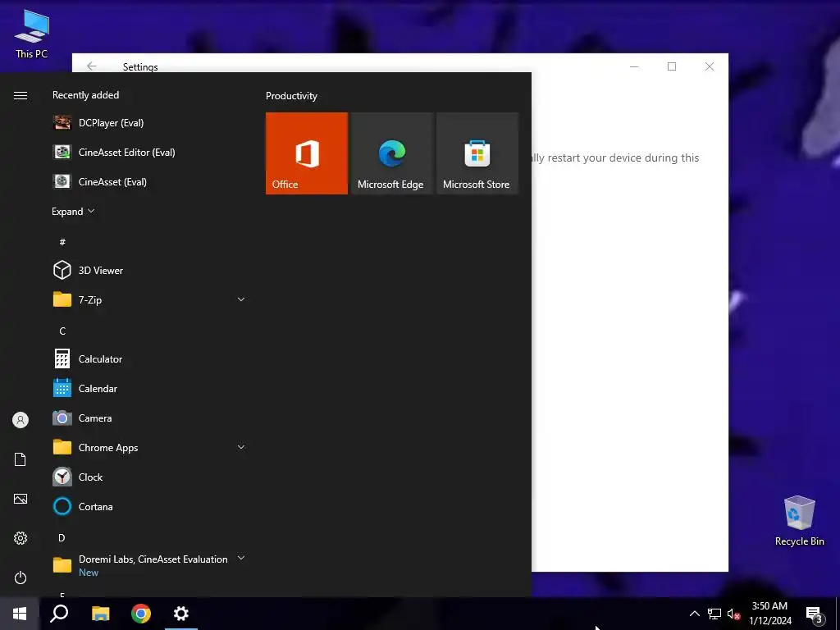Screen dimensions: 840x630
Task: Jump to apps by '#' letter header
Action: [62, 242]
